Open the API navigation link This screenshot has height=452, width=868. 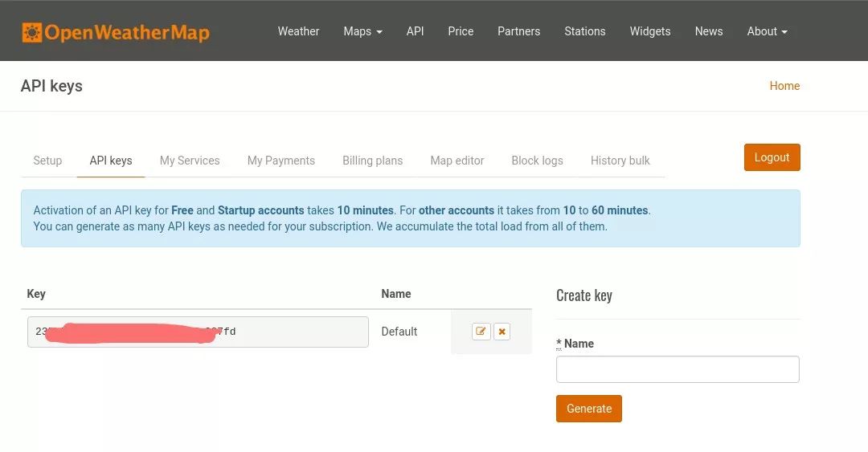coord(416,31)
